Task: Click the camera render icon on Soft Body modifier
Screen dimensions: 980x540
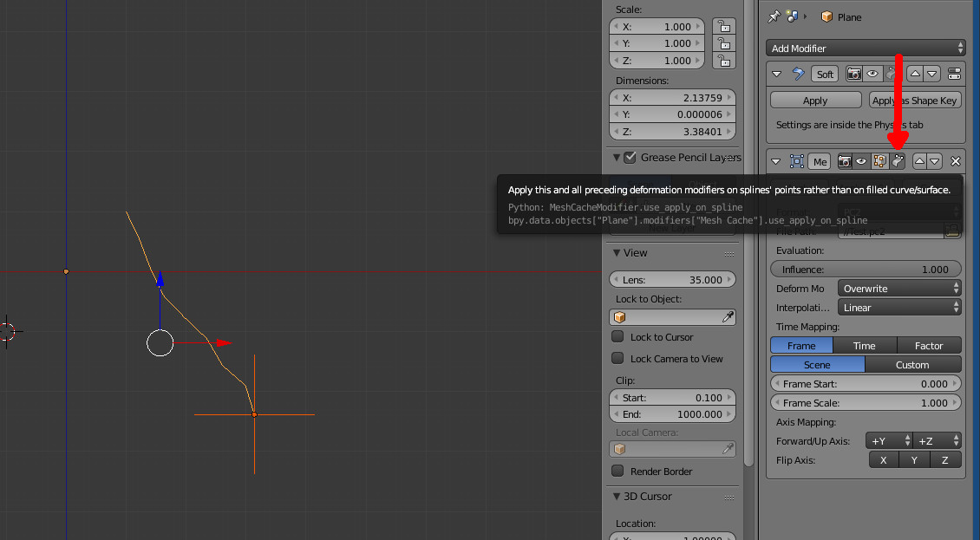Action: coord(856,74)
